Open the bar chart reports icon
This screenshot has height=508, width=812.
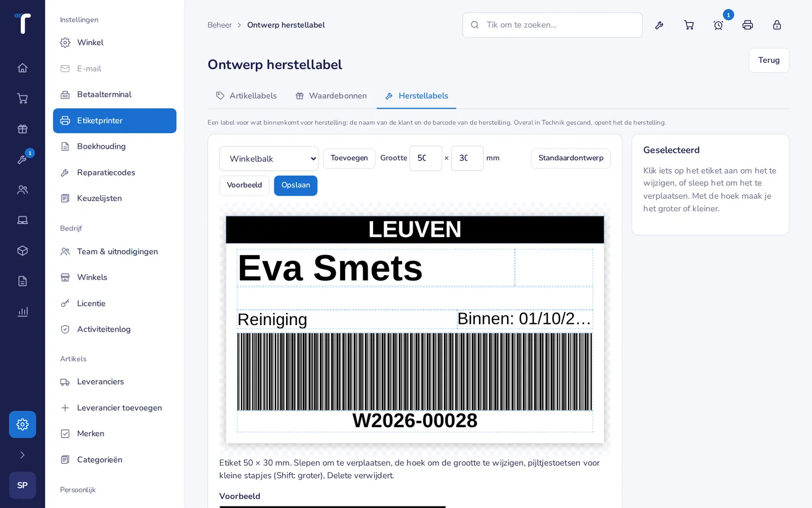point(22,311)
